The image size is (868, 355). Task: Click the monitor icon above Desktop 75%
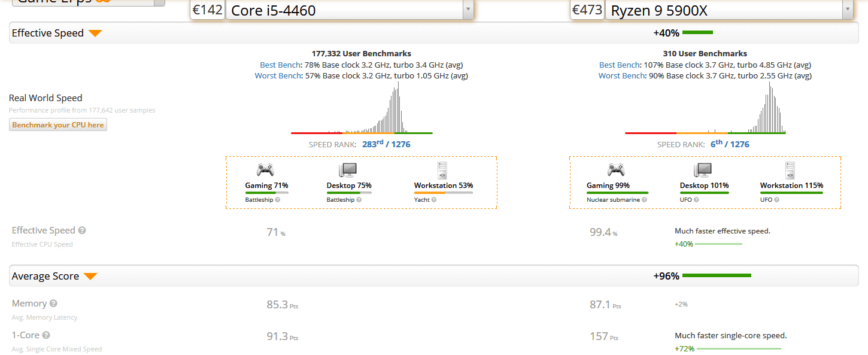[348, 170]
